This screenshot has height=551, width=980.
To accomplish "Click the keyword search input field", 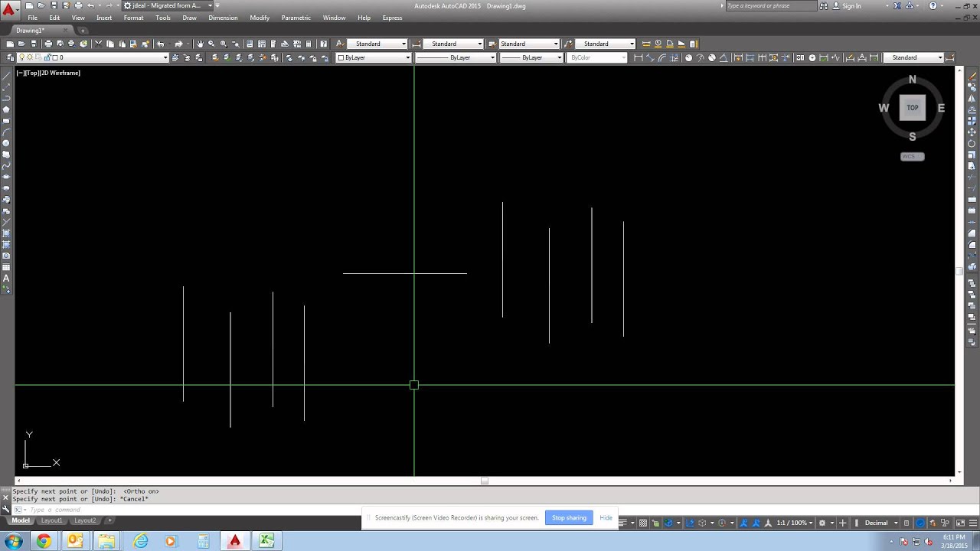I will (x=771, y=5).
